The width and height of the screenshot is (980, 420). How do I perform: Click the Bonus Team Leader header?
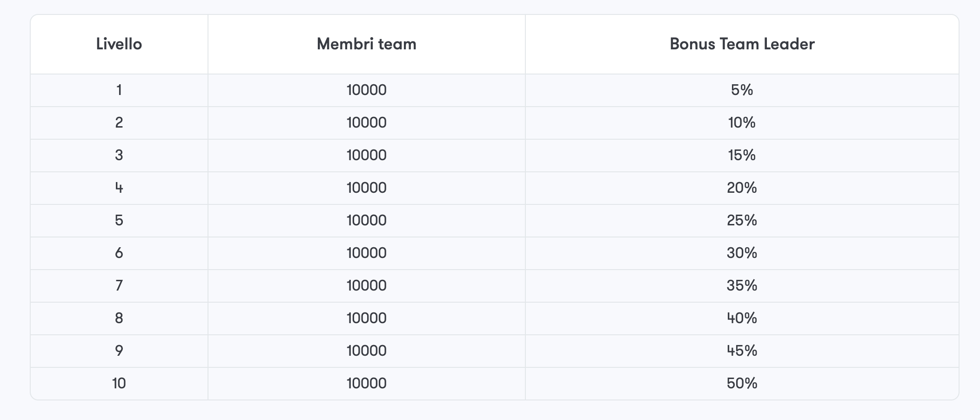tap(742, 44)
